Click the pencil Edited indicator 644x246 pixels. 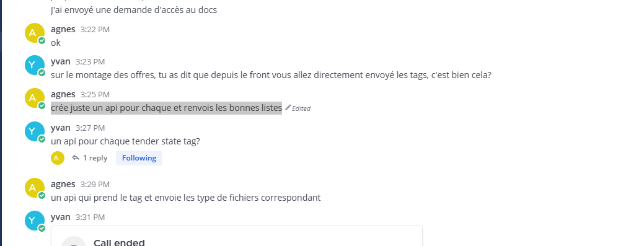point(298,108)
